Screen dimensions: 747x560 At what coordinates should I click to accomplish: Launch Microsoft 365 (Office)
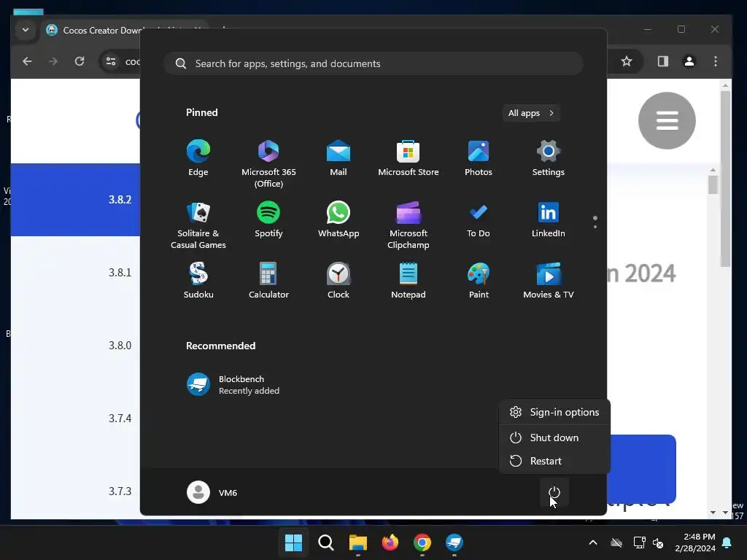(268, 164)
